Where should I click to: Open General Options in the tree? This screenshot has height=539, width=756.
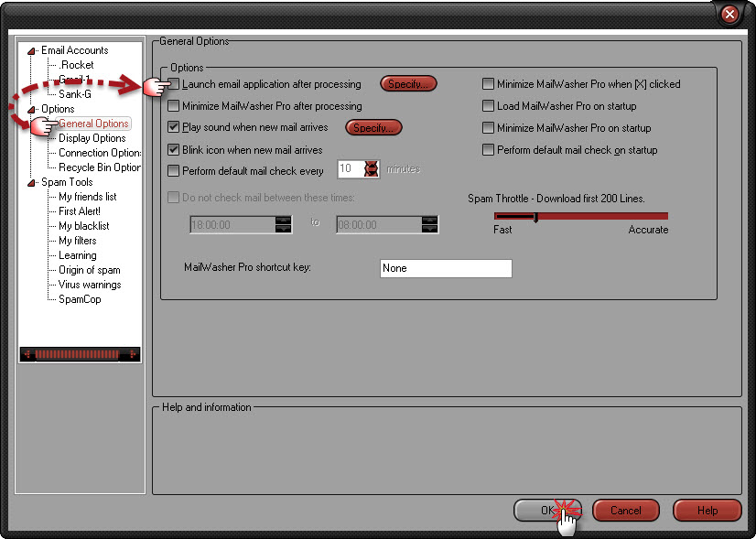coord(93,124)
